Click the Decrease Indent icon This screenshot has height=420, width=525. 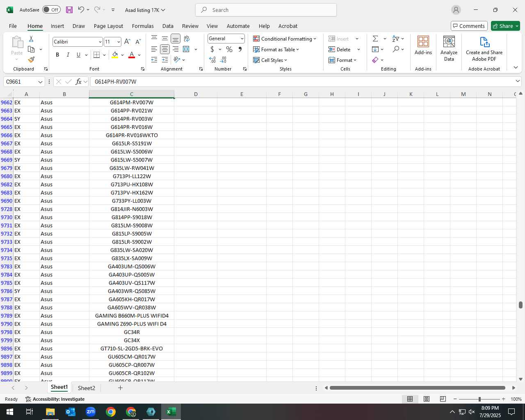(x=154, y=60)
